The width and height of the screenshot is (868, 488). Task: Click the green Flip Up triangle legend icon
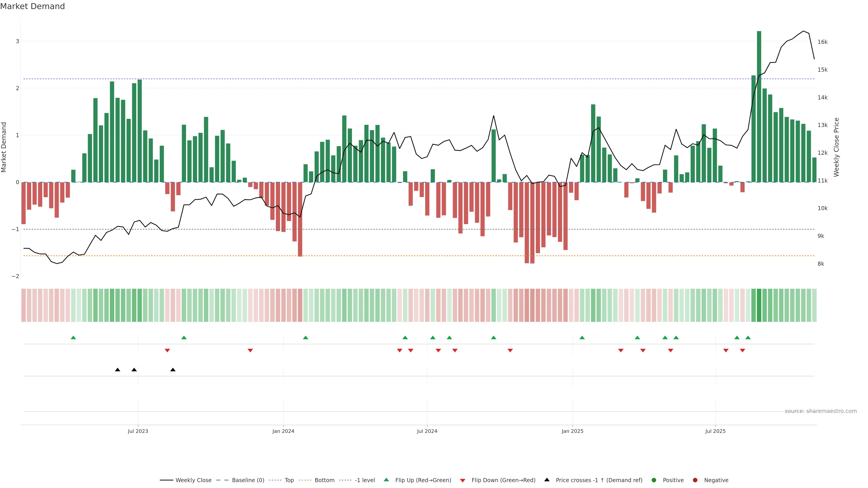[x=386, y=480]
